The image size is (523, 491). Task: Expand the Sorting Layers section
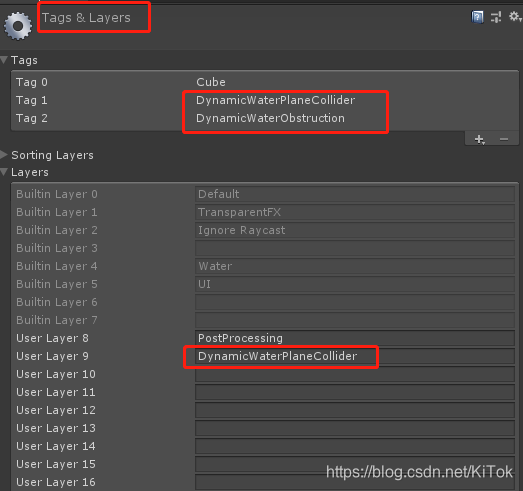coord(4,154)
